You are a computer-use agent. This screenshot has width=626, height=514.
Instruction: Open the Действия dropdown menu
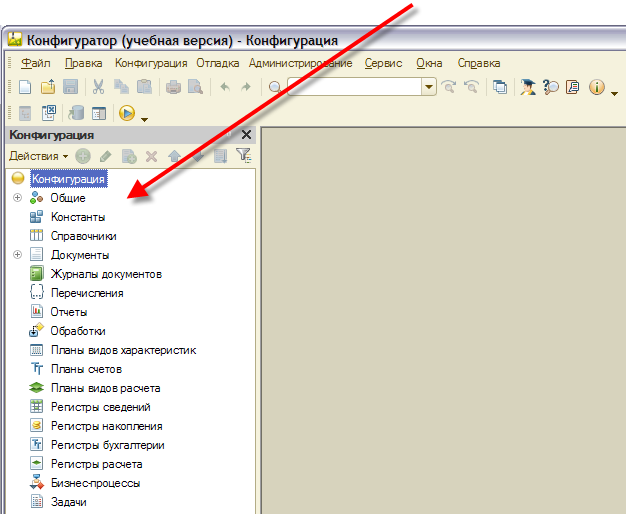(38, 156)
